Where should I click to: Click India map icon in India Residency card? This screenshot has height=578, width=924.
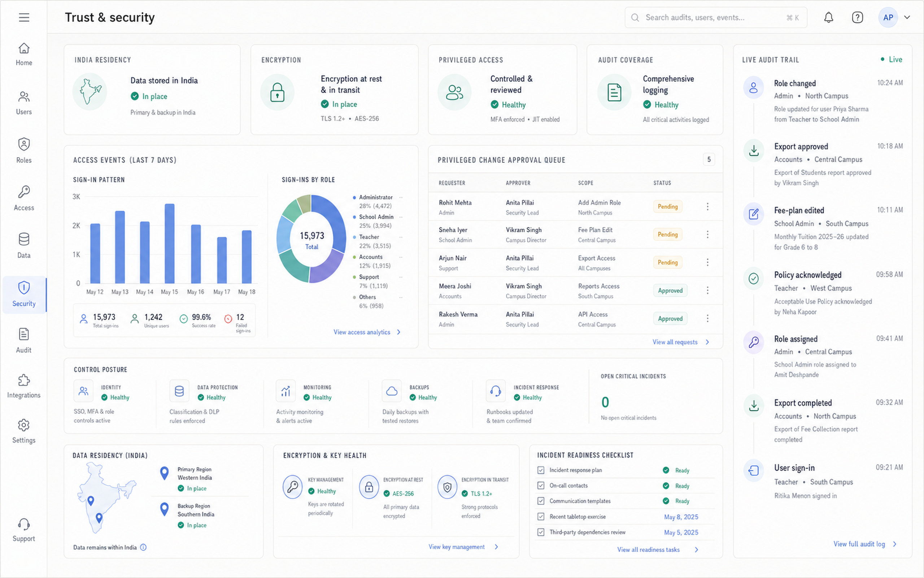[90, 92]
